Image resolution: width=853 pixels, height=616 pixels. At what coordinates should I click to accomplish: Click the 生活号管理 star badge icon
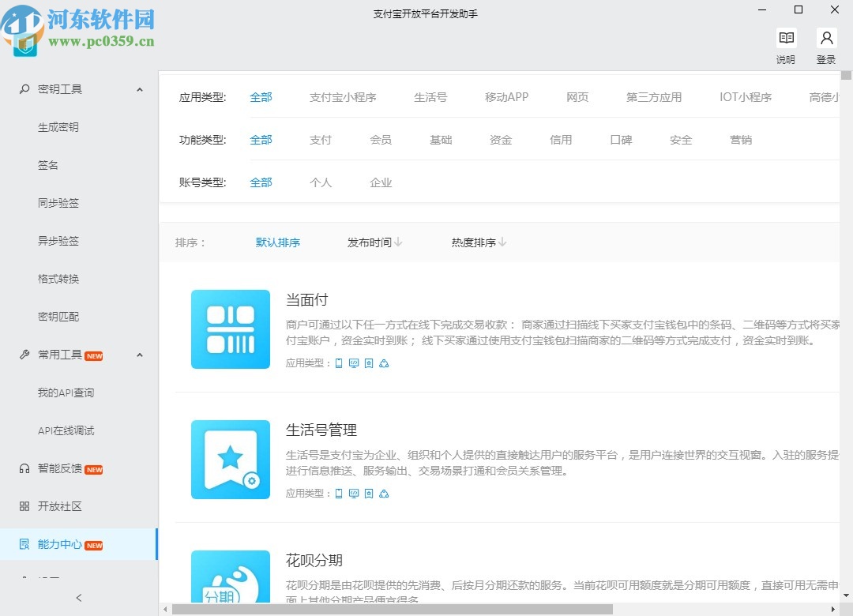point(231,460)
